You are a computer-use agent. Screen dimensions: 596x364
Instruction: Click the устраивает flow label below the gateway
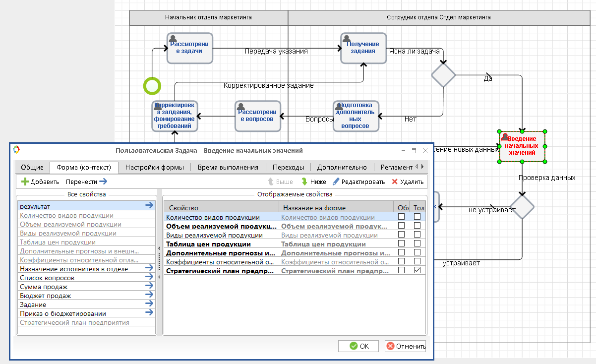coord(461,263)
